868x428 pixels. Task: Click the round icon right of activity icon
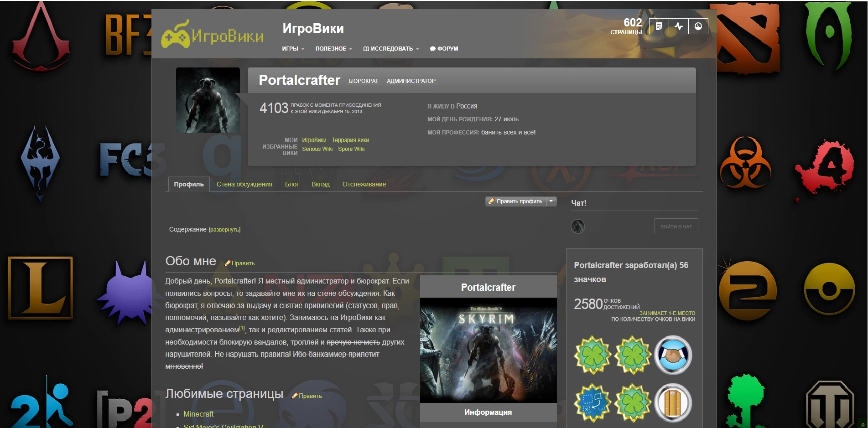(x=698, y=26)
